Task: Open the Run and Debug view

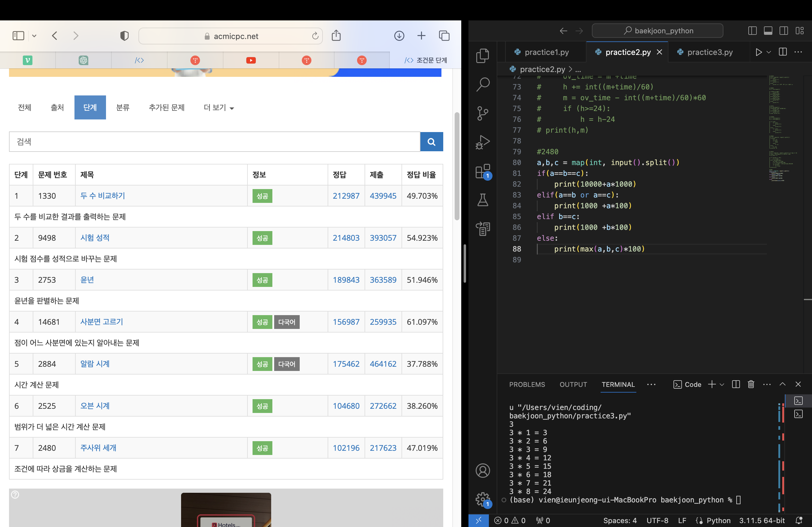Action: (482, 142)
